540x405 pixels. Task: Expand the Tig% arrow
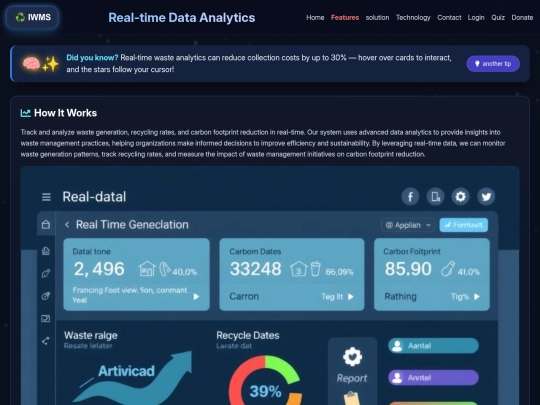coord(477,297)
